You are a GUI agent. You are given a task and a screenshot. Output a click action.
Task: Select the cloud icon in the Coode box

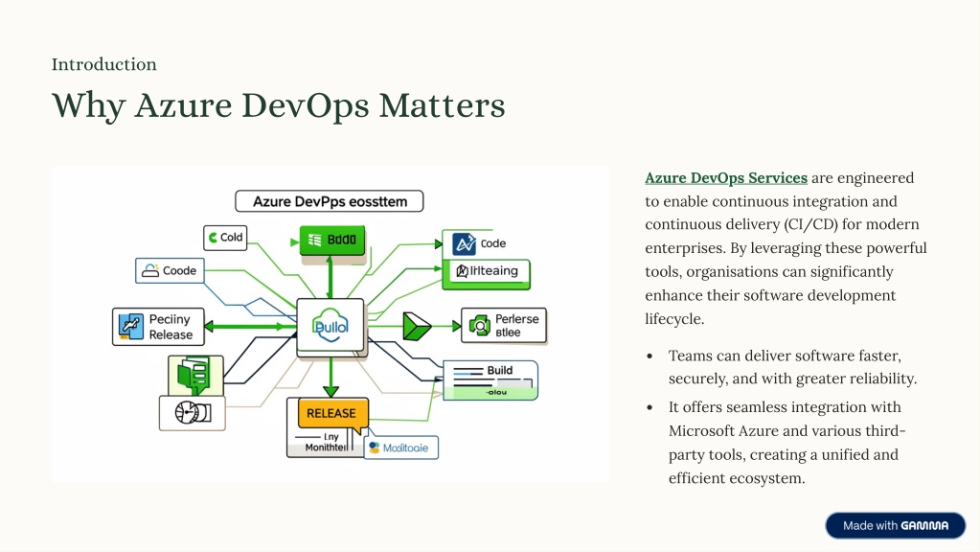[150, 271]
